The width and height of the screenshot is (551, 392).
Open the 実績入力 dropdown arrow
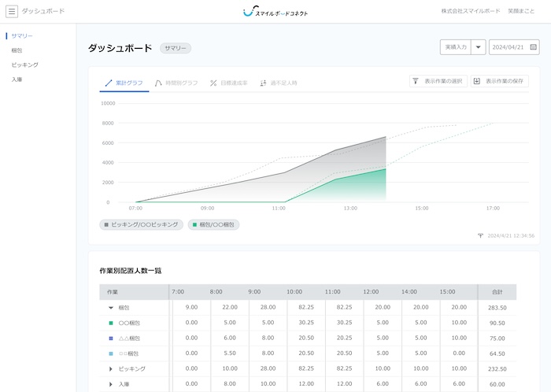coord(478,47)
